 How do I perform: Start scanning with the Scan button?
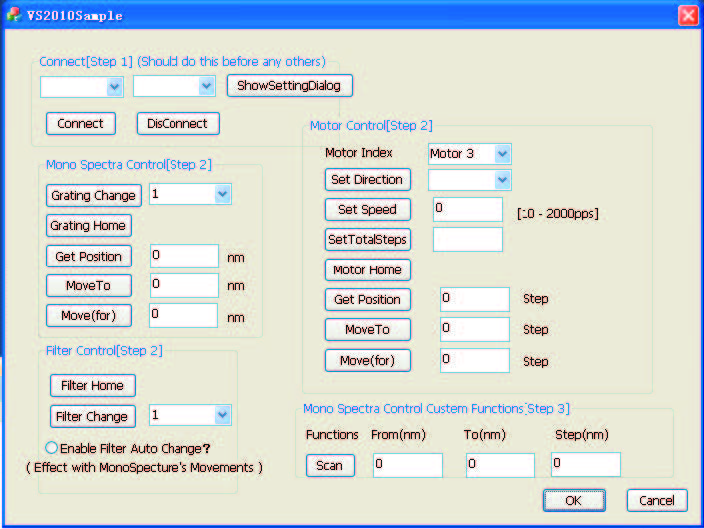tap(329, 465)
